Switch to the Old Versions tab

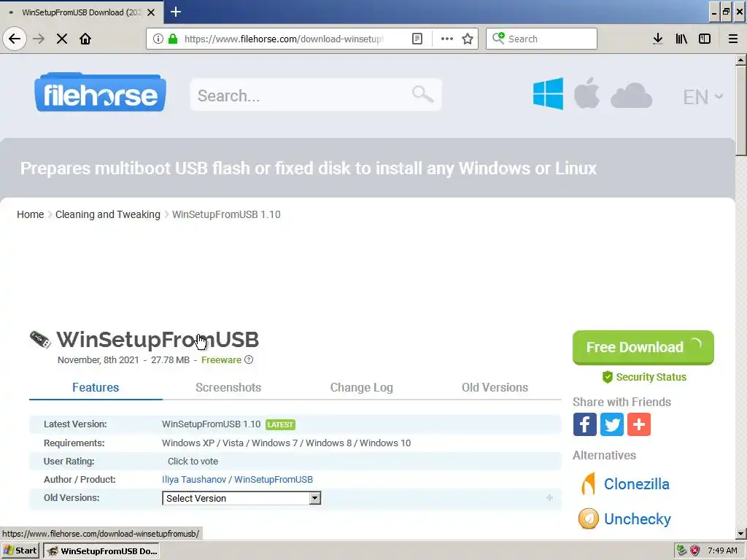[495, 387]
